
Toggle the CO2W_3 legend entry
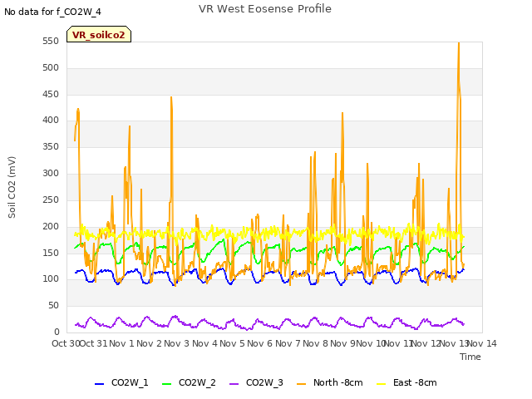(x=256, y=382)
